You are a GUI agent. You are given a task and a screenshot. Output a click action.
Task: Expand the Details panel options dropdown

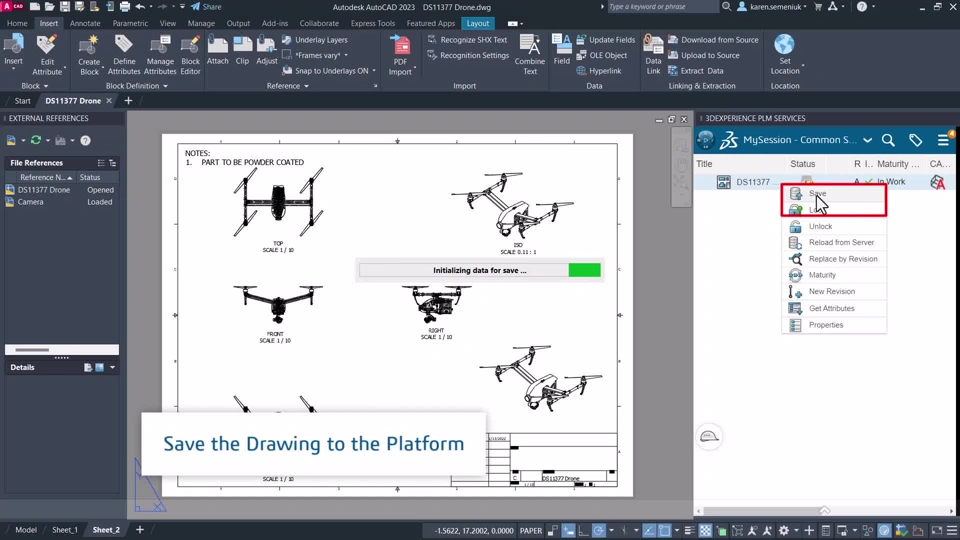(113, 368)
